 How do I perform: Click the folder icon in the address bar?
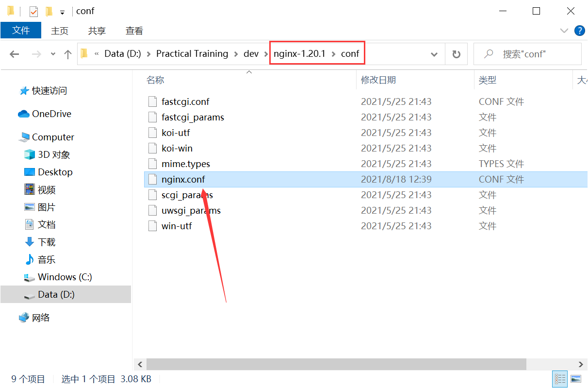click(x=84, y=53)
